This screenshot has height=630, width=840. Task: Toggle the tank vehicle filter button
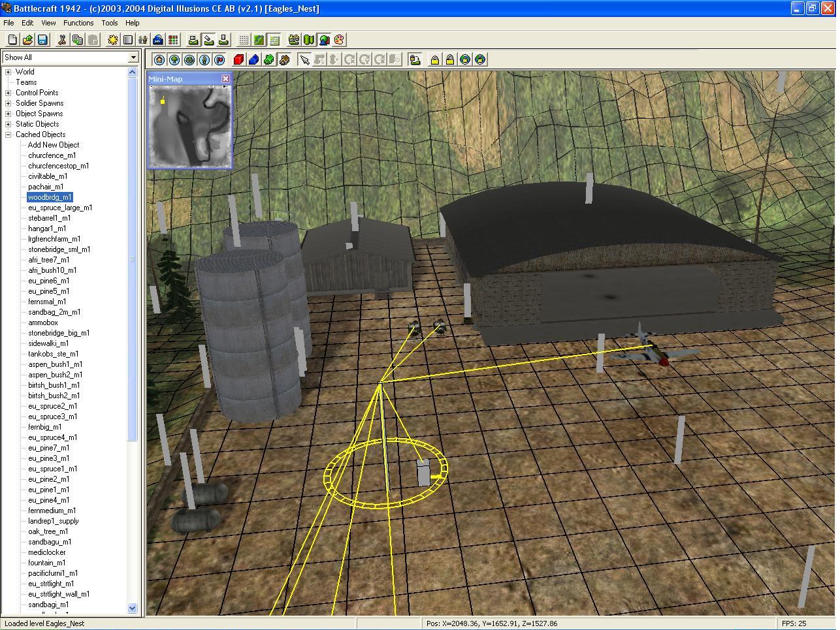point(189,59)
